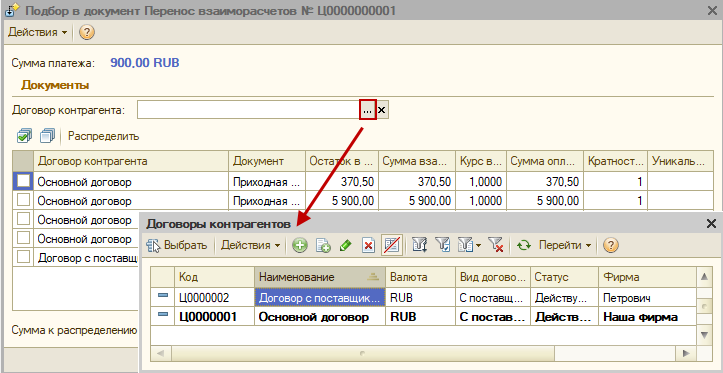Click Выбрать button
Screen dimensions: 723x373
(x=179, y=246)
